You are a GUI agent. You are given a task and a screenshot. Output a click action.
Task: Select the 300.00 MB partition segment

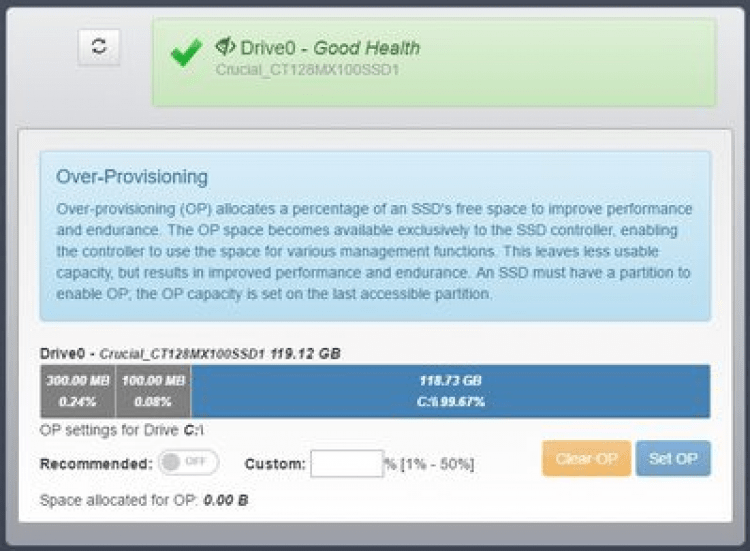click(x=78, y=390)
